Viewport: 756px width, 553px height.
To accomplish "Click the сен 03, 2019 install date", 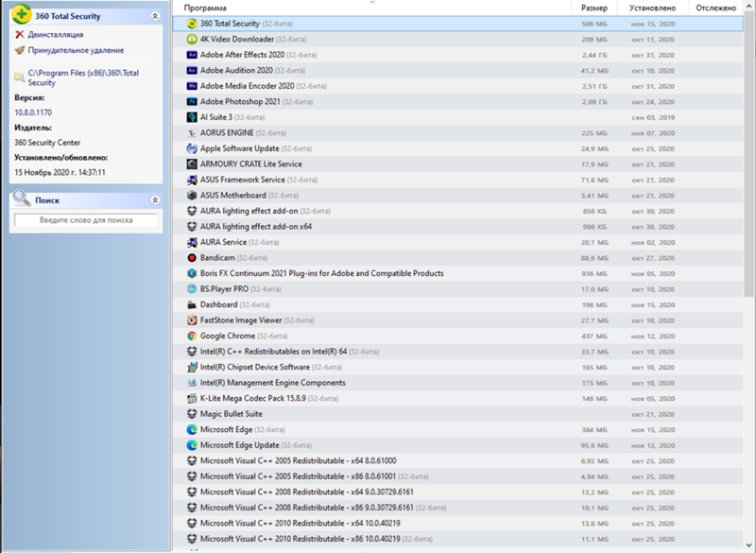I will [653, 117].
